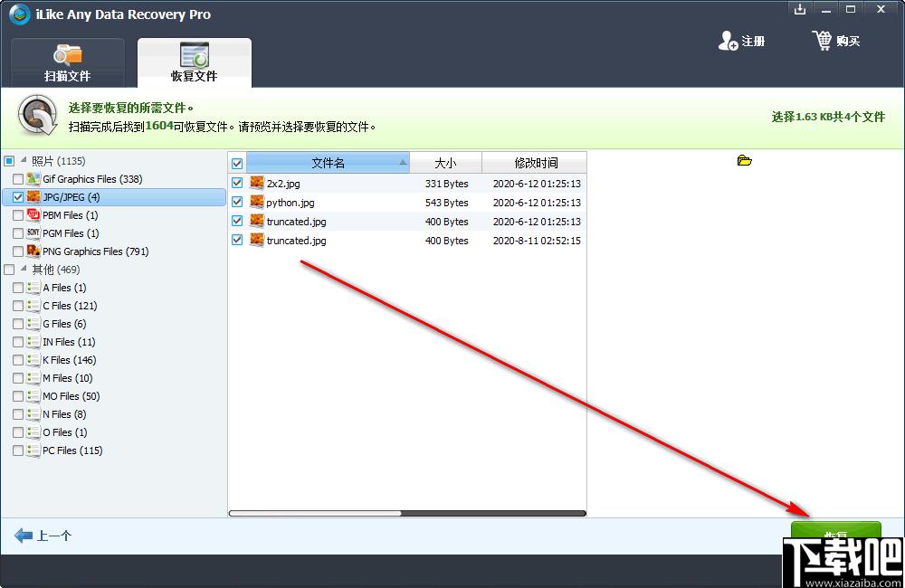Maximize the application window

point(851,9)
